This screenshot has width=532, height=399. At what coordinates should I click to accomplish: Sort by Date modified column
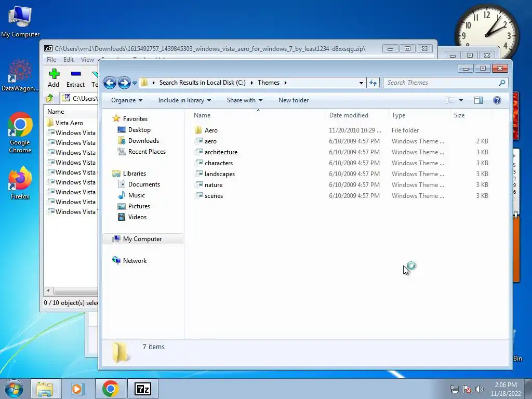(x=357, y=115)
